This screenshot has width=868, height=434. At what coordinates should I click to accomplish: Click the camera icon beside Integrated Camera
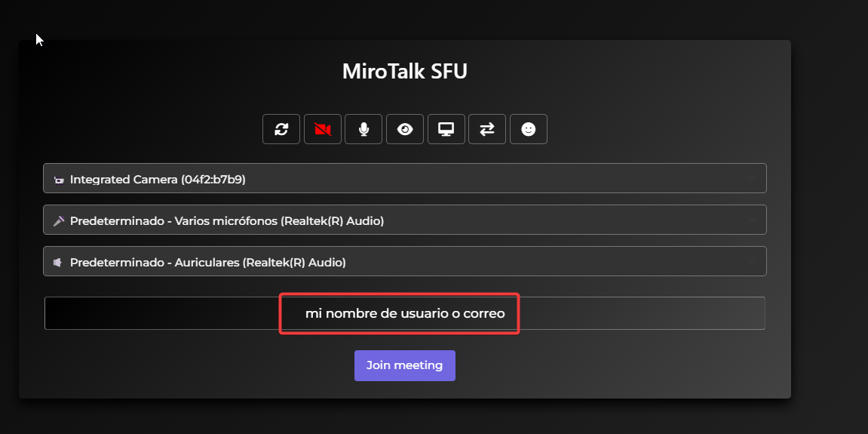coord(59,180)
